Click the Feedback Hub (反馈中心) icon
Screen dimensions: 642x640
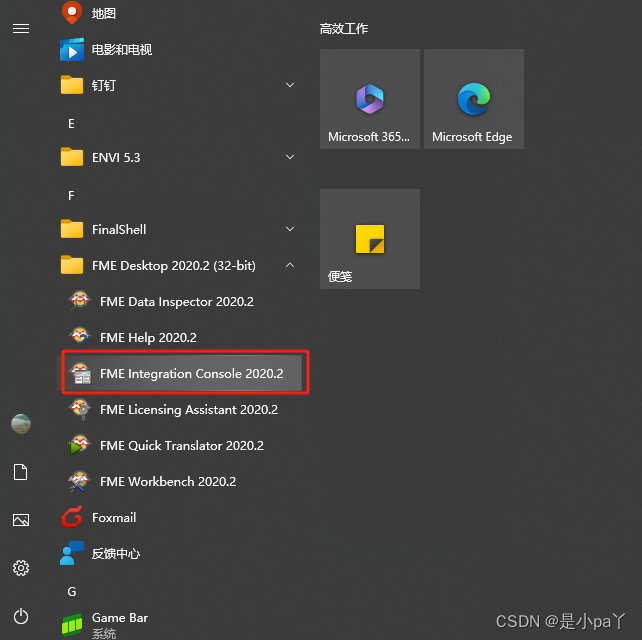72,553
